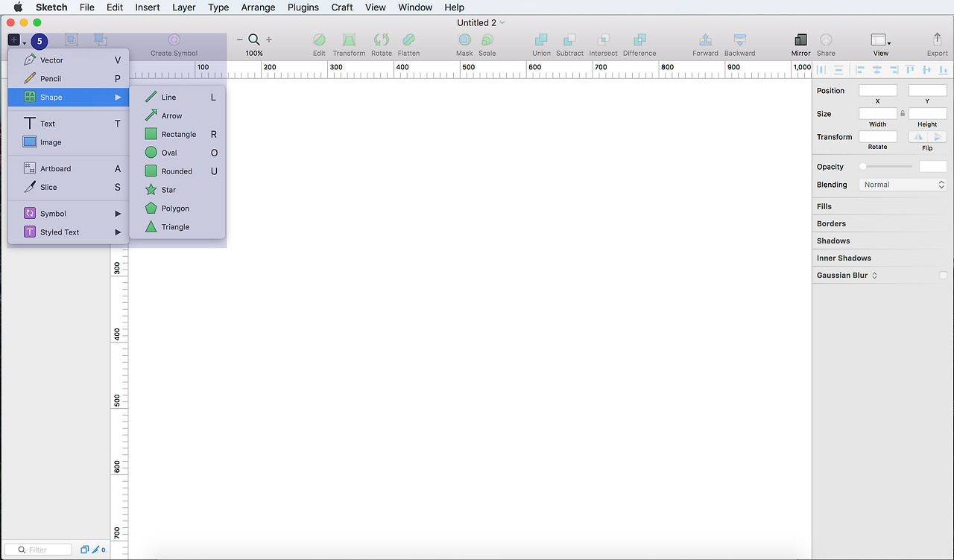954x560 pixels.
Task: Open the Apple menu
Action: click(18, 7)
